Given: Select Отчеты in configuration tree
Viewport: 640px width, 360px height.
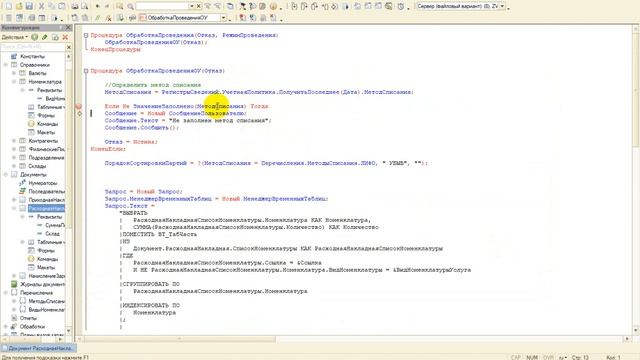Looking at the screenshot, I should [x=28, y=318].
